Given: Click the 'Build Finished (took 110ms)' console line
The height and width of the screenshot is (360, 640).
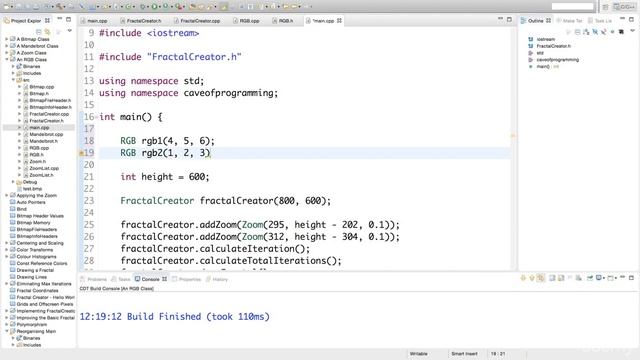Looking at the screenshot, I should point(198,317).
